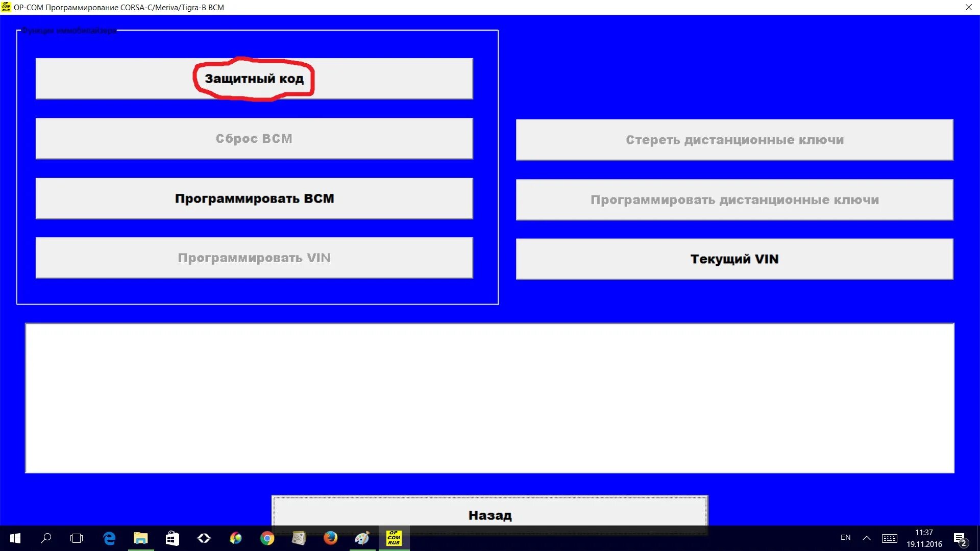
Task: Click inside the white output text area
Action: pos(490,398)
